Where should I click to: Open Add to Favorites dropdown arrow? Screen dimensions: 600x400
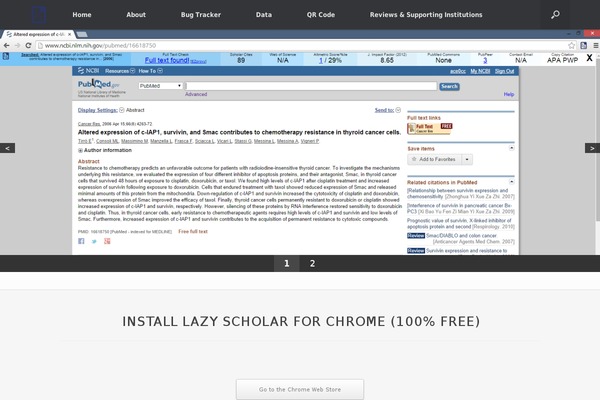click(x=467, y=159)
